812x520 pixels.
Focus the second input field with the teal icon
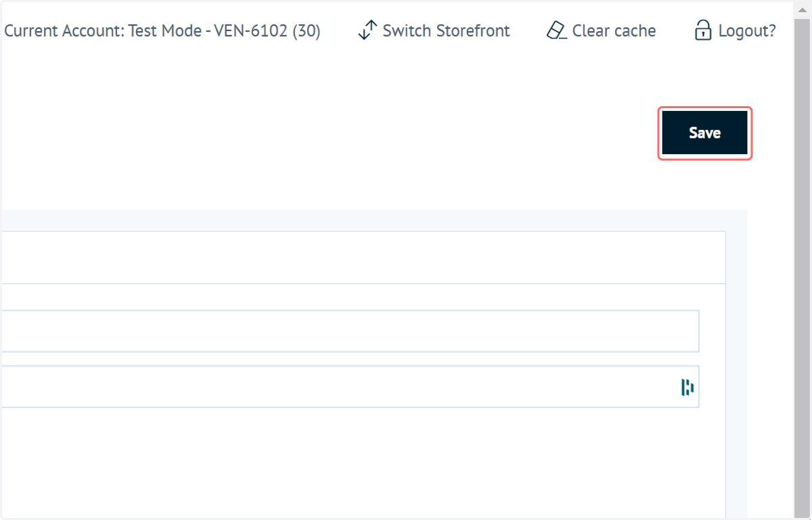tap(349, 387)
